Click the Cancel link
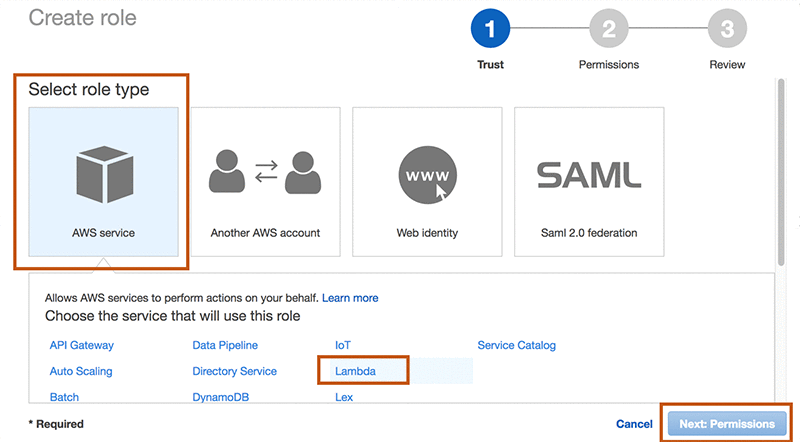The image size is (800, 442). click(x=634, y=424)
